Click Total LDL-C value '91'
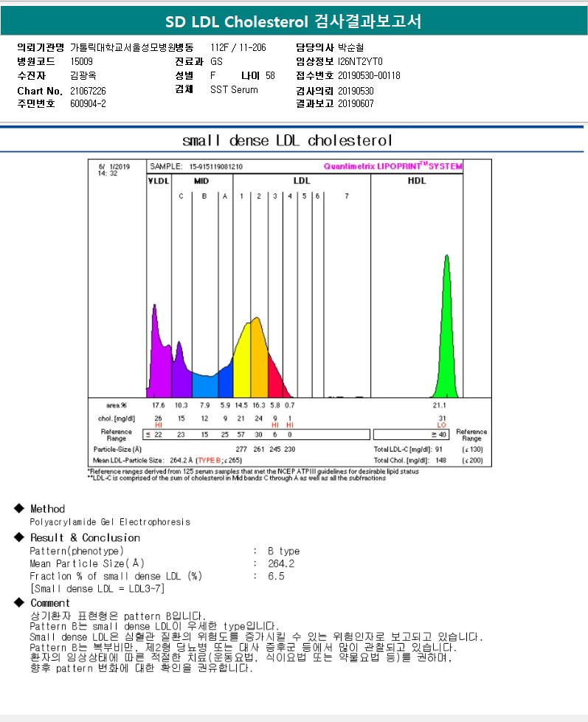The height and width of the screenshot is (722, 588). (x=439, y=449)
